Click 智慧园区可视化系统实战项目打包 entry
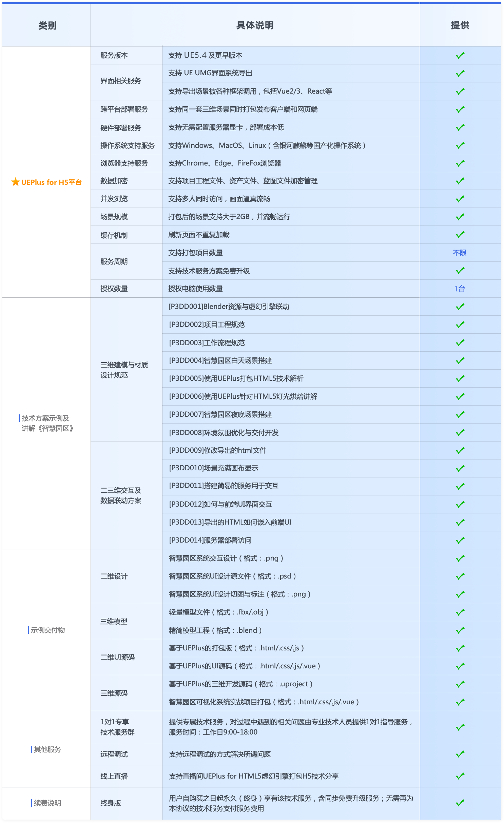 click(x=264, y=702)
